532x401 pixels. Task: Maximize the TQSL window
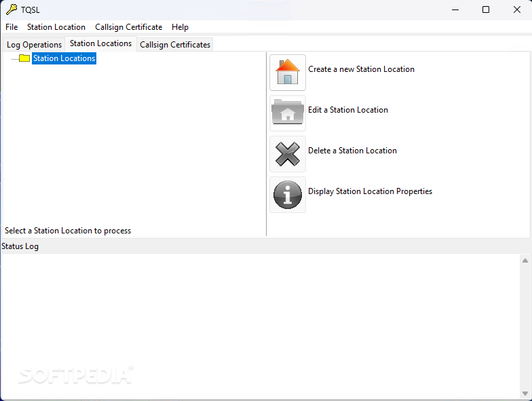pyautogui.click(x=486, y=9)
